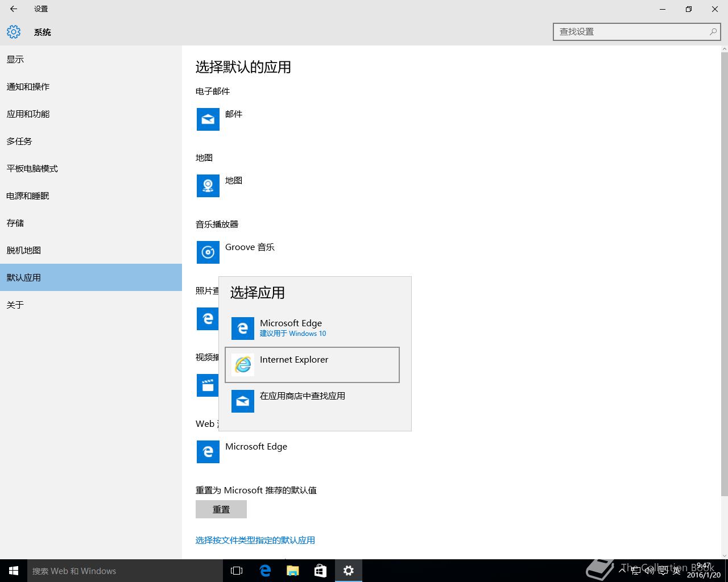Click the vertical scrollbar of settings page
Screen dimensions: 728x582
(724, 274)
